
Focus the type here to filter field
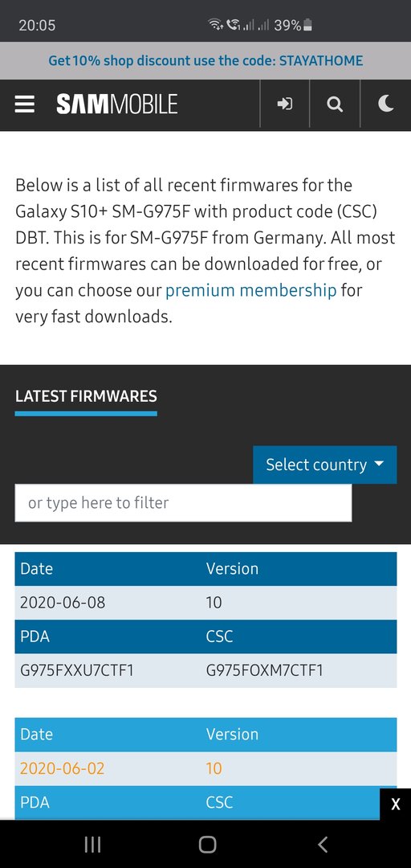(183, 502)
